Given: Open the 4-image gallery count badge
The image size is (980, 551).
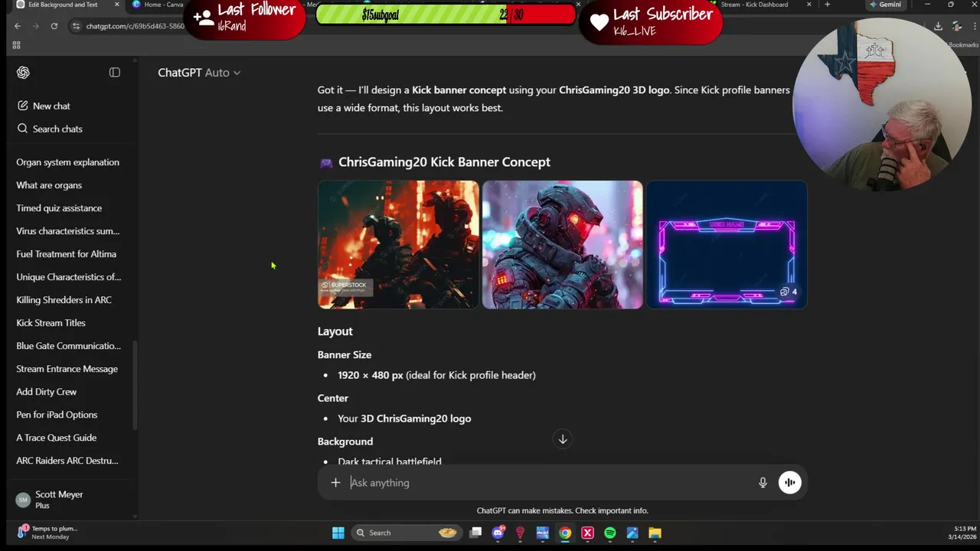Looking at the screenshot, I should coord(789,292).
